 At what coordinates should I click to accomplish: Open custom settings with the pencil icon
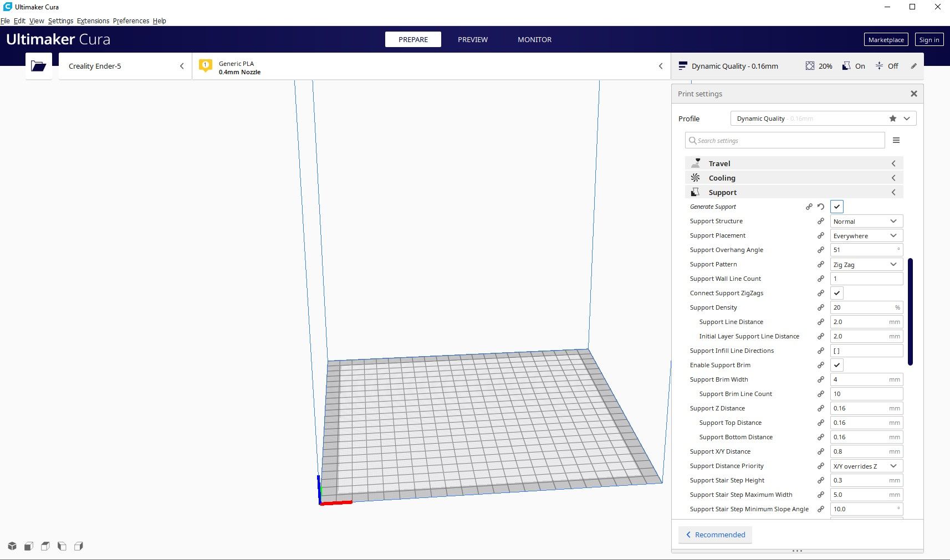pos(914,65)
